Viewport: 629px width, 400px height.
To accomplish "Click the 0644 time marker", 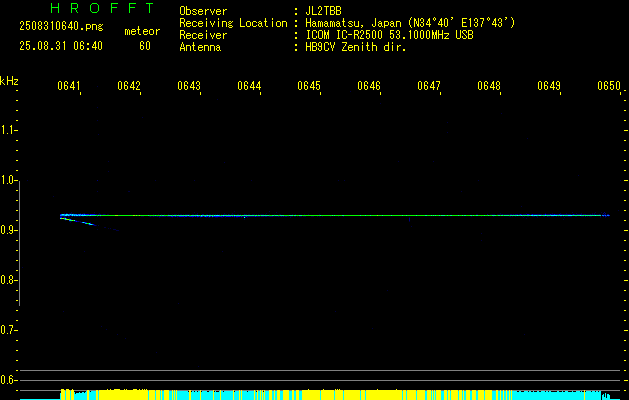I will 249,86.
